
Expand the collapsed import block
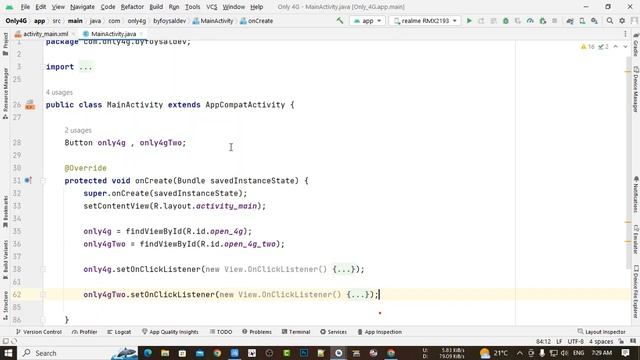86,67
